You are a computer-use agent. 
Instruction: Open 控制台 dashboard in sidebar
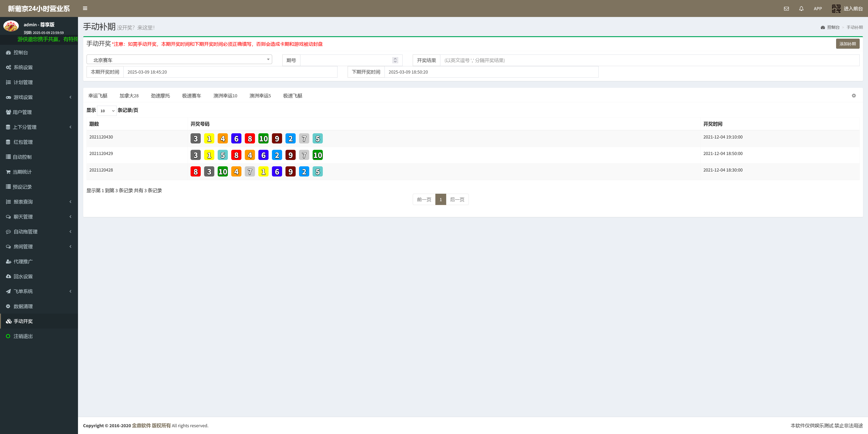(x=21, y=52)
